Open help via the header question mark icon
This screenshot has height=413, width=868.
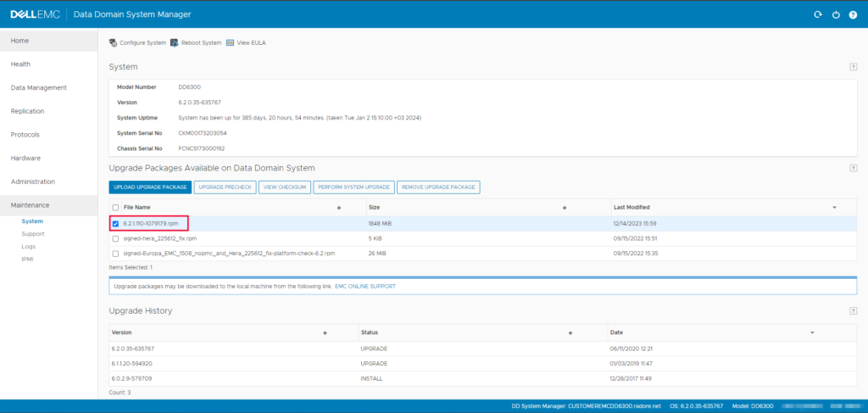(x=853, y=14)
